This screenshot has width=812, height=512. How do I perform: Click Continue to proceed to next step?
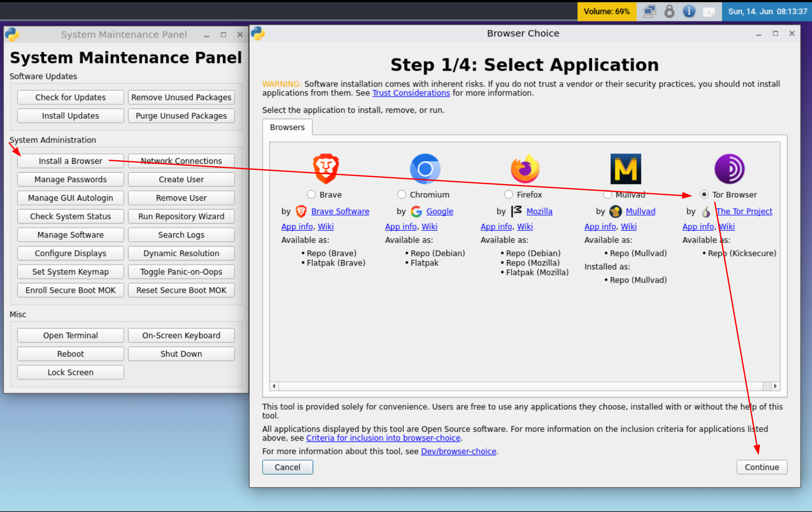click(762, 467)
